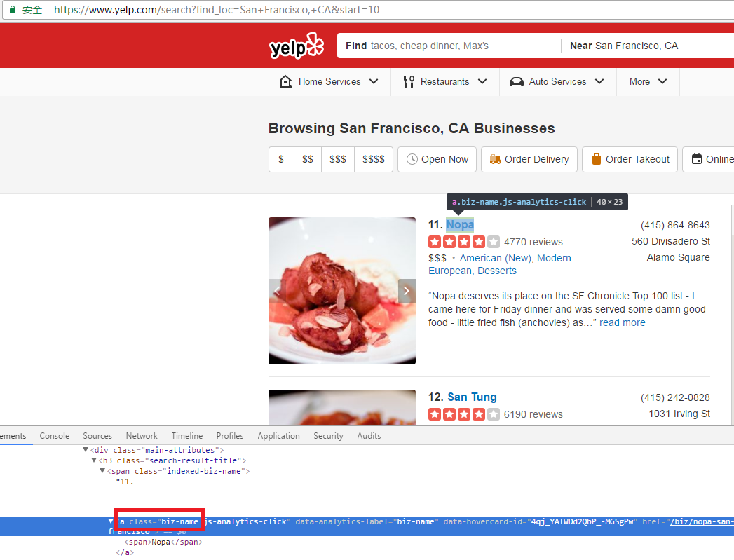Click Nopa's star rating
The width and height of the screenshot is (734, 560).
point(464,242)
